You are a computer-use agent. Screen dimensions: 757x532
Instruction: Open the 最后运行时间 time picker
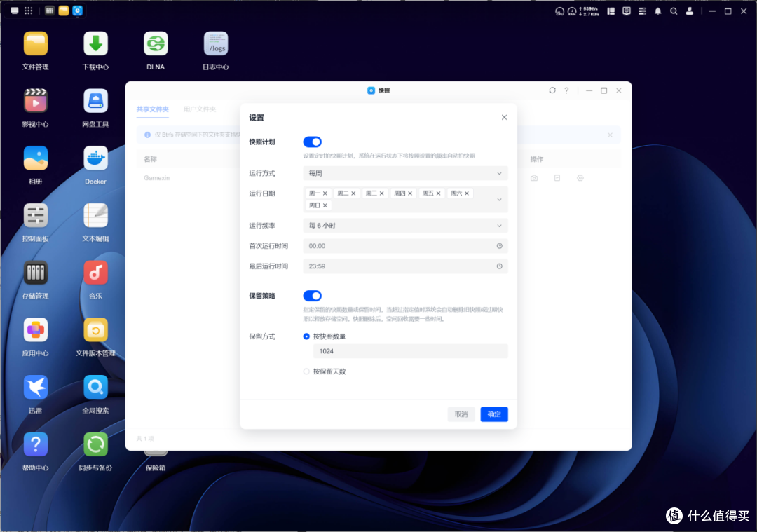pos(405,266)
